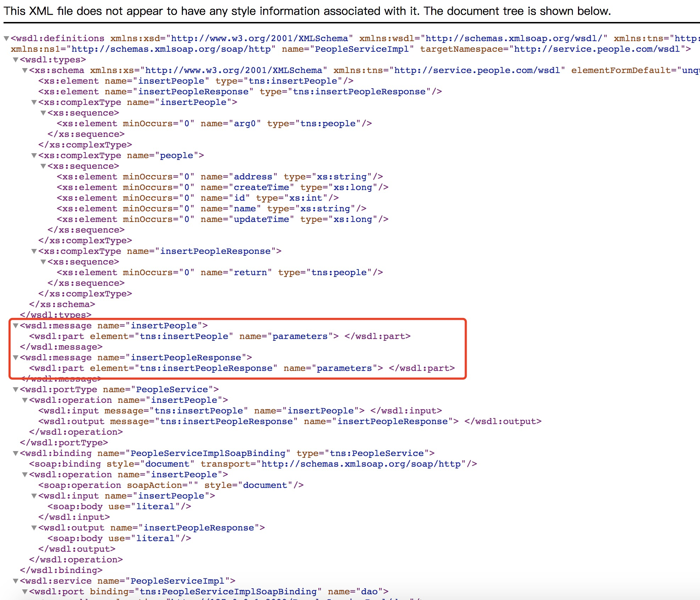Collapse wsdl:input insertPeople in binding
This screenshot has height=600, width=700.
click(x=34, y=496)
